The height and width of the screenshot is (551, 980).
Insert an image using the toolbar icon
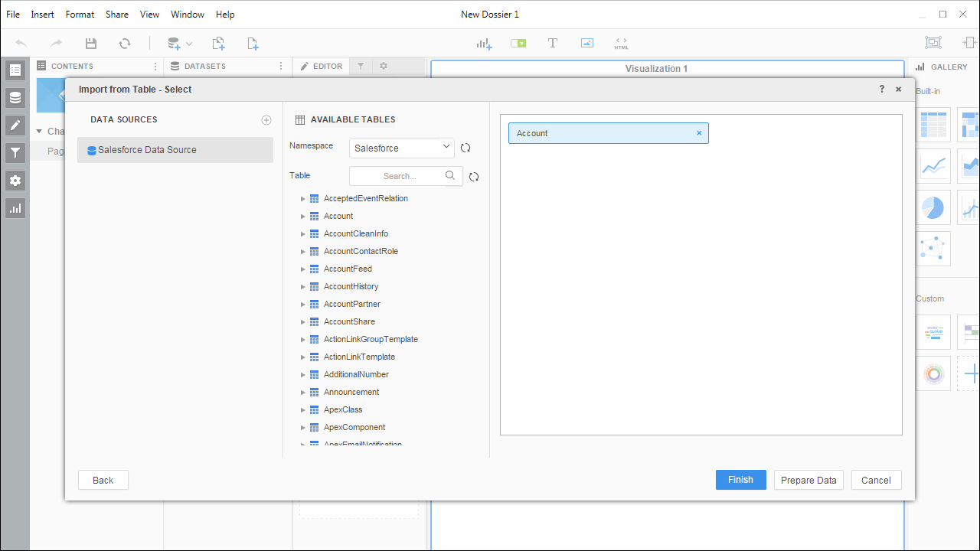[x=586, y=43]
